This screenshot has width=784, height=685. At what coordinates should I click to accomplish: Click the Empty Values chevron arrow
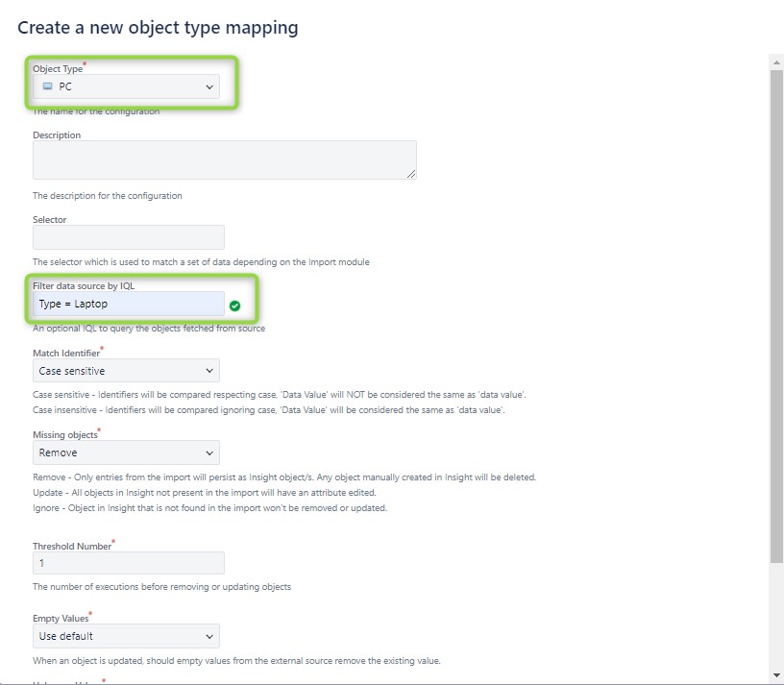pos(209,637)
